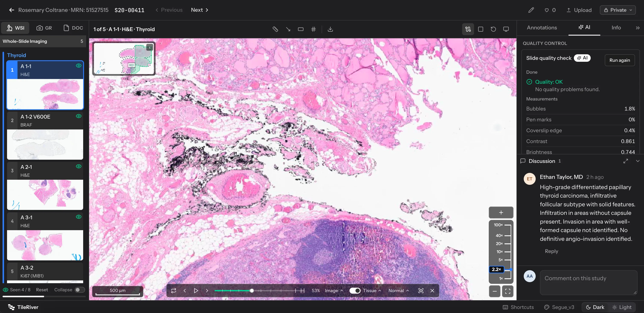This screenshot has width=644, height=313.
Task: Click Run again for quality check
Action: click(619, 60)
